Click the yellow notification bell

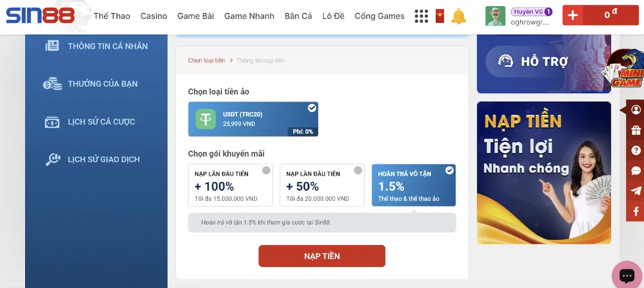point(458,16)
